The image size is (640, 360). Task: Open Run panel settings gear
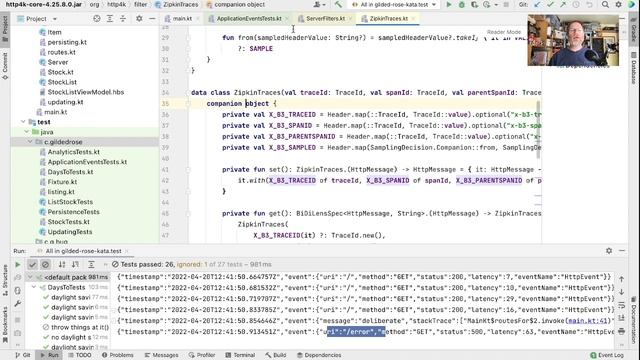[609, 251]
